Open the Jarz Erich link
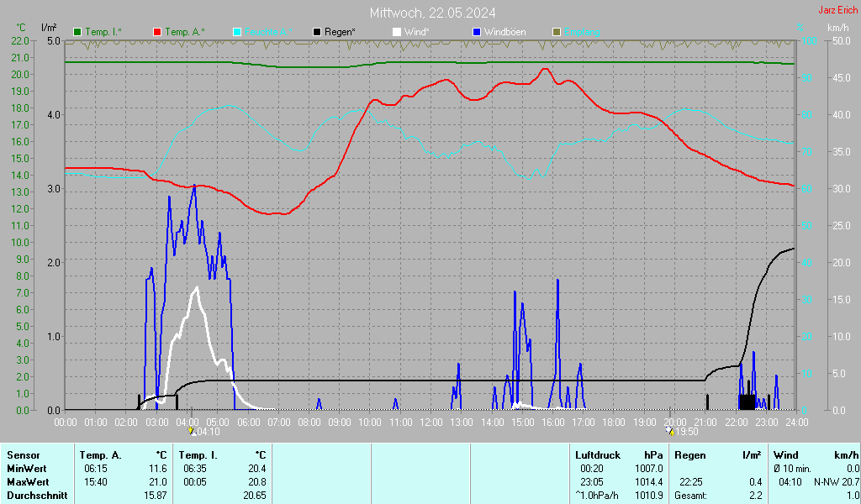Image resolution: width=861 pixels, height=504 pixels. coord(837,10)
